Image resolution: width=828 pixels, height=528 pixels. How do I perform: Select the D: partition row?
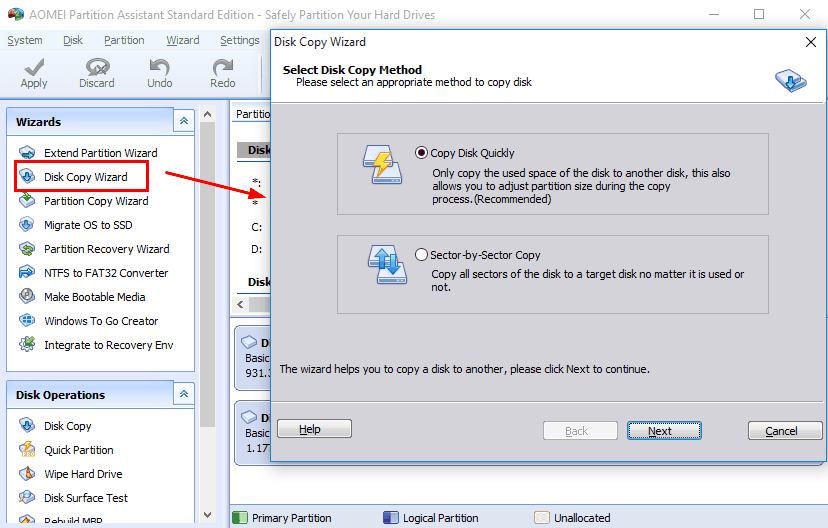(x=257, y=249)
